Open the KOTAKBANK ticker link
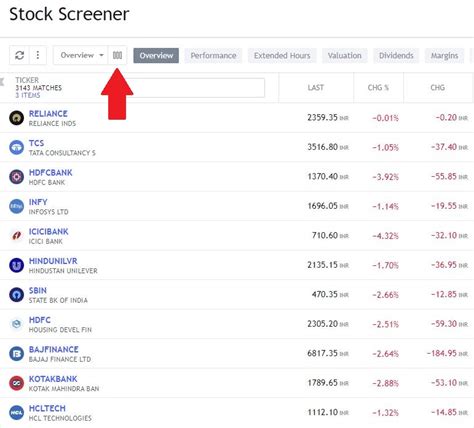The image size is (474, 428). (x=53, y=379)
